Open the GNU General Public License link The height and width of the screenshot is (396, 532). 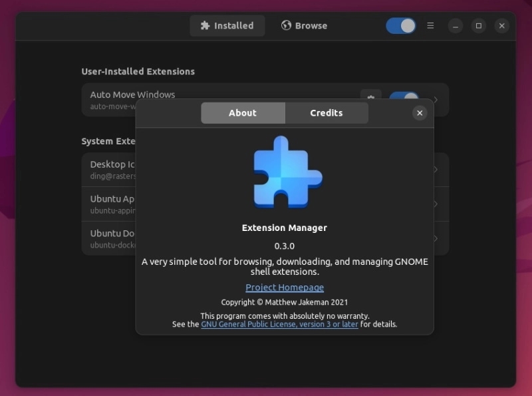279,324
